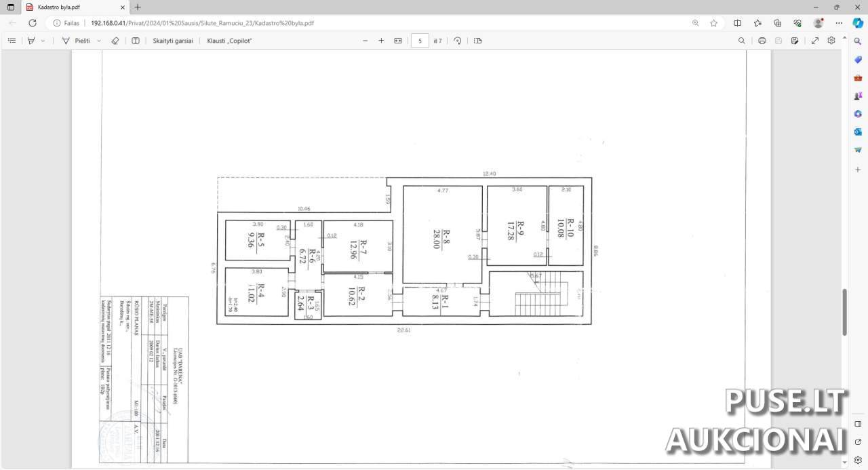Click the Save As icon

(794, 41)
